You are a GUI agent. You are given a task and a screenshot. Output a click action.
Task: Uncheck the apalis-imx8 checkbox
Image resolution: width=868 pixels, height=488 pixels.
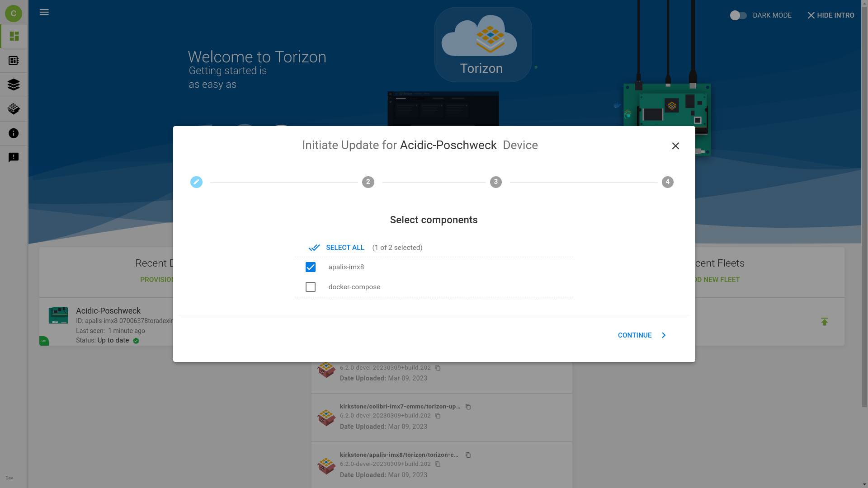click(311, 267)
